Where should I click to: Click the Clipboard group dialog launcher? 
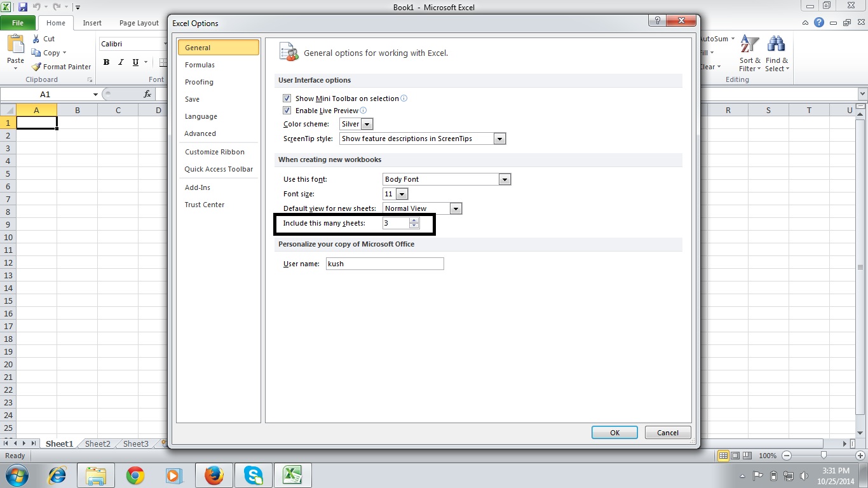click(90, 80)
